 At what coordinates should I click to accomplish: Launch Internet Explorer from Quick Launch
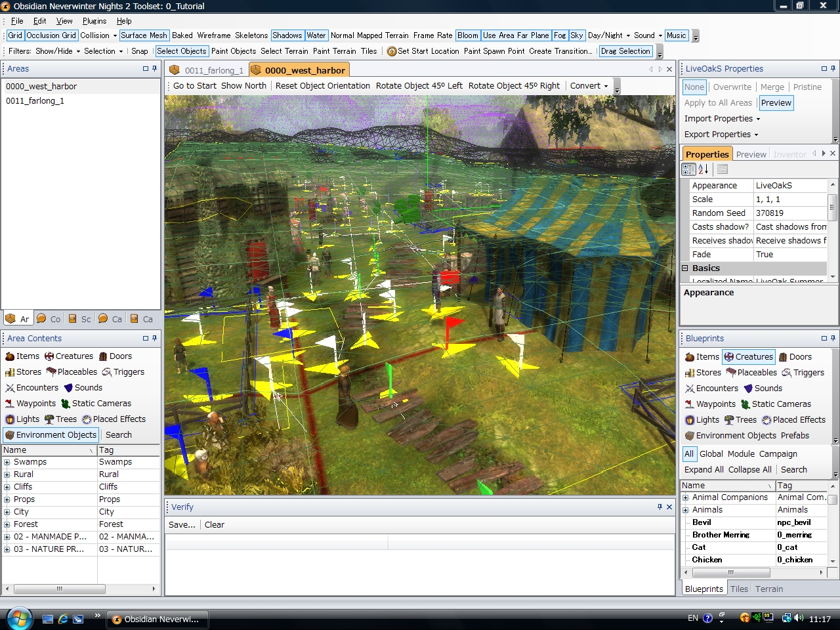click(x=63, y=619)
